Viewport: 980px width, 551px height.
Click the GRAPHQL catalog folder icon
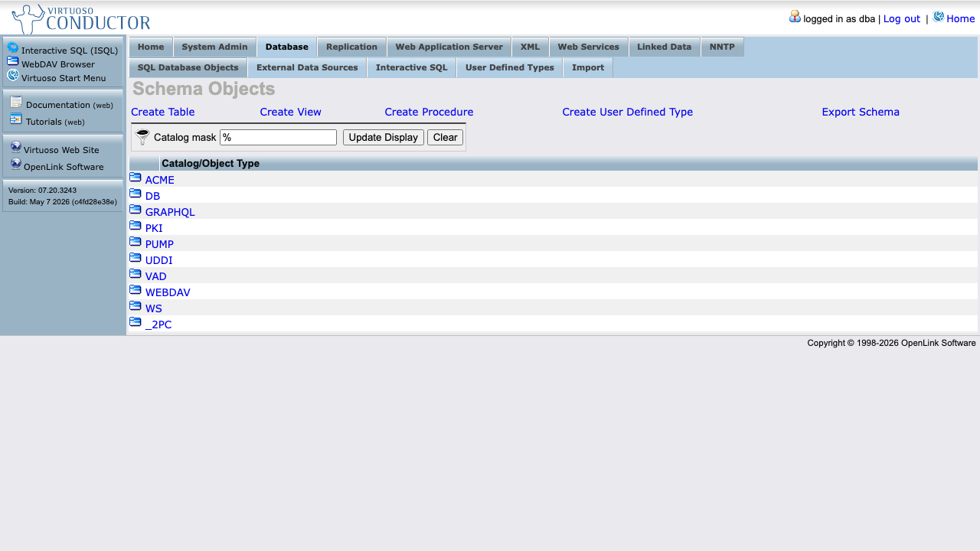pyautogui.click(x=136, y=210)
